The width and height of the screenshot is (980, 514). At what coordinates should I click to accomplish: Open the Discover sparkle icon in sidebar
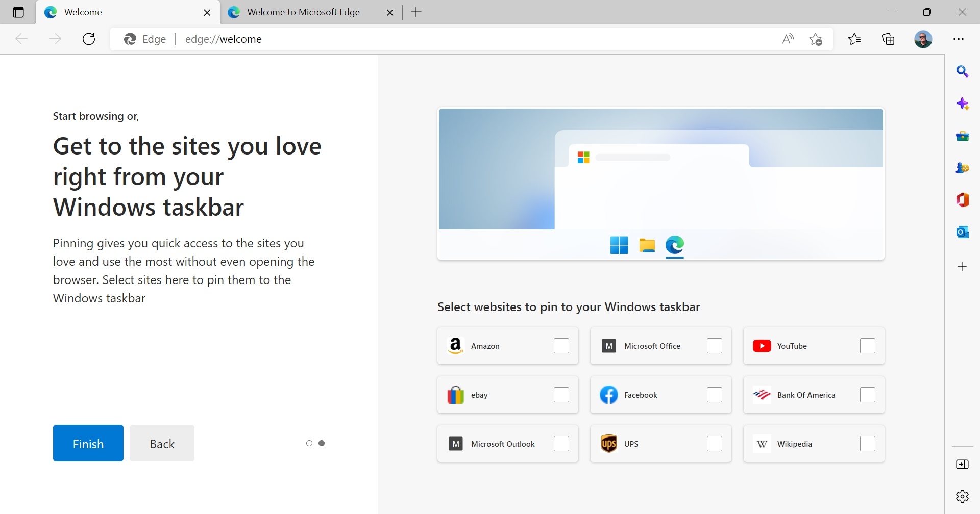962,104
